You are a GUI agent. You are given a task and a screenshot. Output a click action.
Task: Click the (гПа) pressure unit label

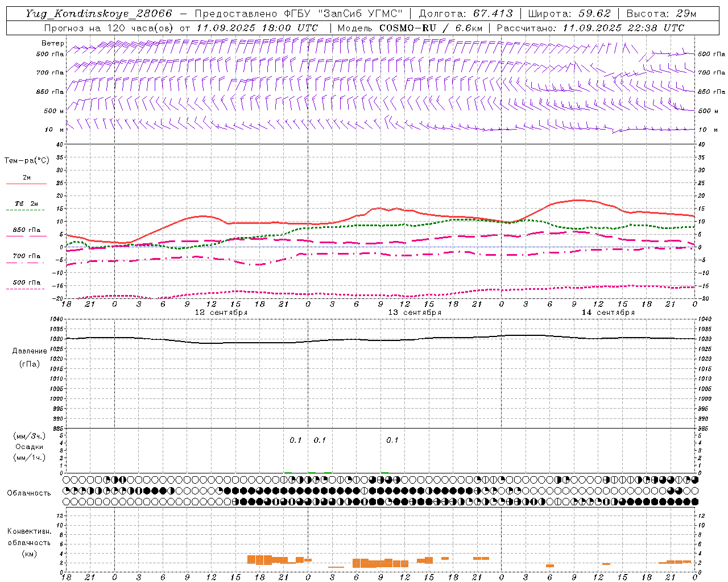coord(29,364)
